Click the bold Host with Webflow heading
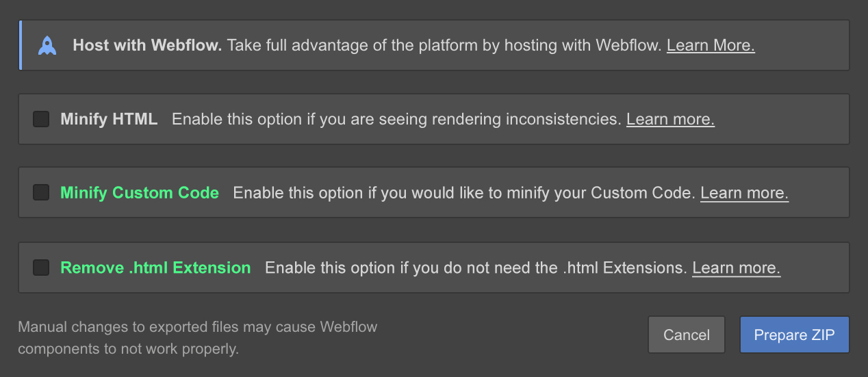 tap(147, 46)
